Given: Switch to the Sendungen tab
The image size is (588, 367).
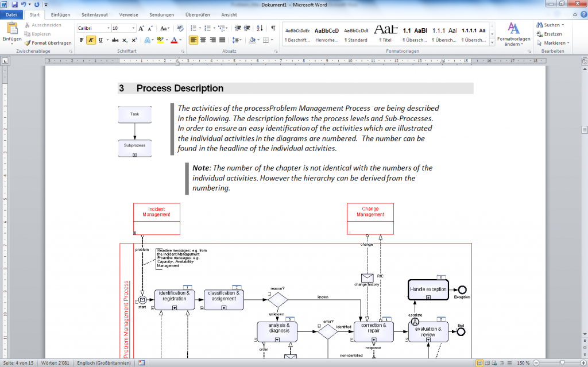Looking at the screenshot, I should (x=161, y=14).
